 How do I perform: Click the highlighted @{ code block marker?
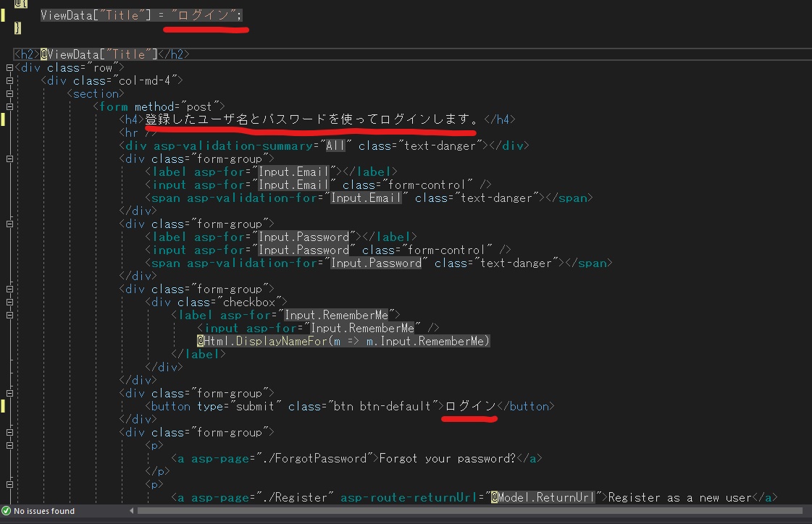coord(20,4)
